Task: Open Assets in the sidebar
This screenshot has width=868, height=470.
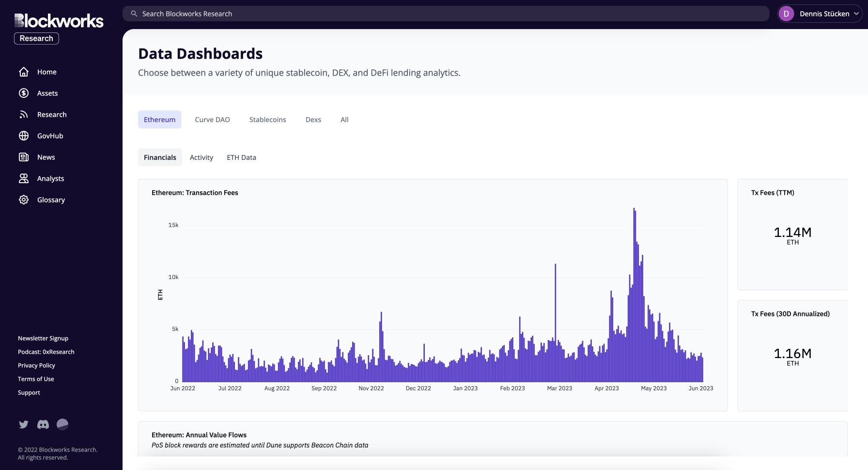Action: [47, 93]
